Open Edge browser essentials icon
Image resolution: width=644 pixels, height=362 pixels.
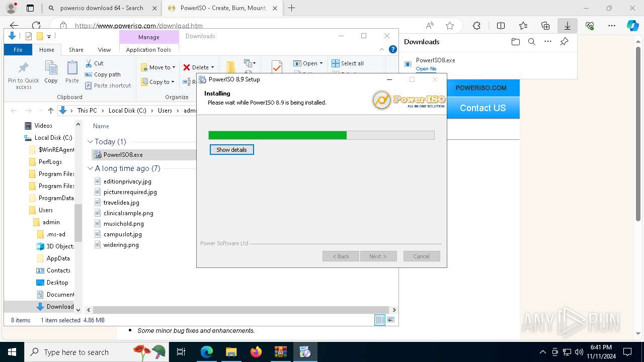[590, 26]
